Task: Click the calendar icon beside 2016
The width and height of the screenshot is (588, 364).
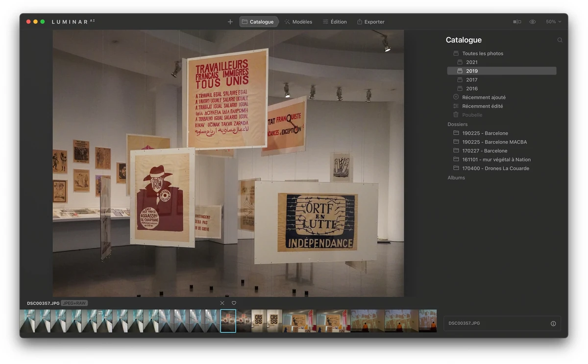Action: pyautogui.click(x=460, y=89)
